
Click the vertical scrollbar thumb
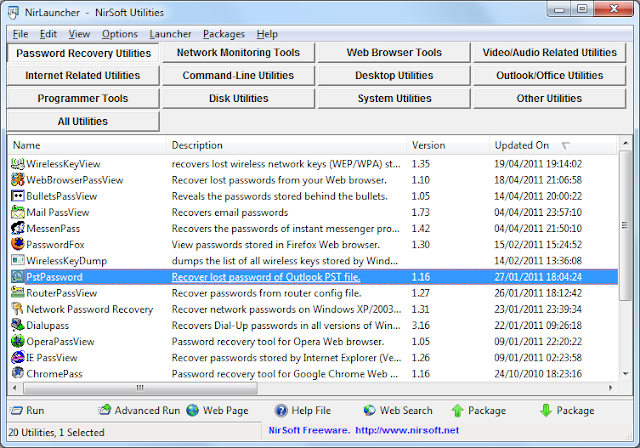(x=625, y=225)
